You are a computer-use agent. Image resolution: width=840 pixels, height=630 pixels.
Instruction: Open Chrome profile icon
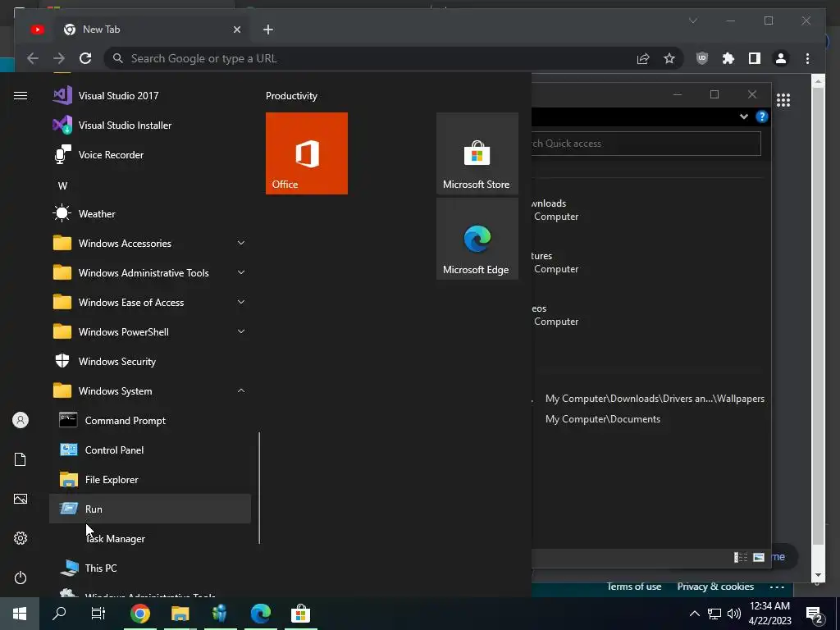[x=781, y=58]
